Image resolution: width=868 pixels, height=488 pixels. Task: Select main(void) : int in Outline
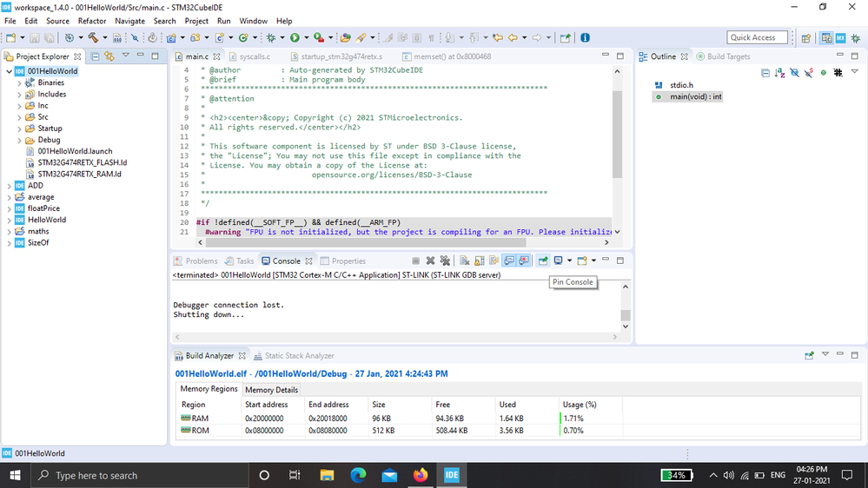tap(695, 96)
